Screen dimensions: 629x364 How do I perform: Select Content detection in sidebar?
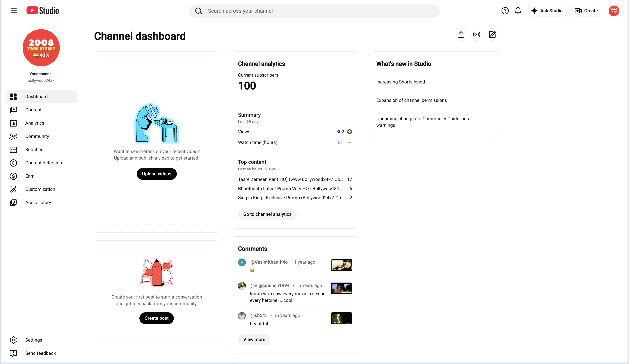point(41,163)
